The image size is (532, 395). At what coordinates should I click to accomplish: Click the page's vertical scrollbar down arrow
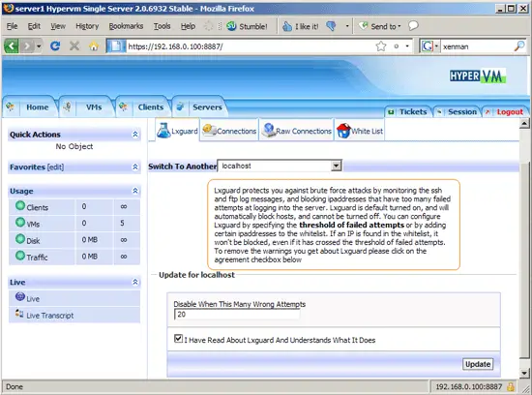524,373
